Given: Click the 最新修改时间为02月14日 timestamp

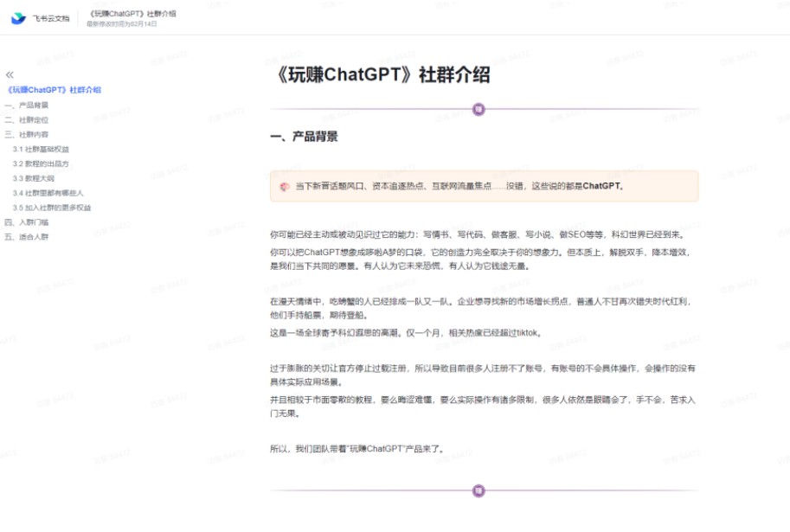Looking at the screenshot, I should coord(121,23).
